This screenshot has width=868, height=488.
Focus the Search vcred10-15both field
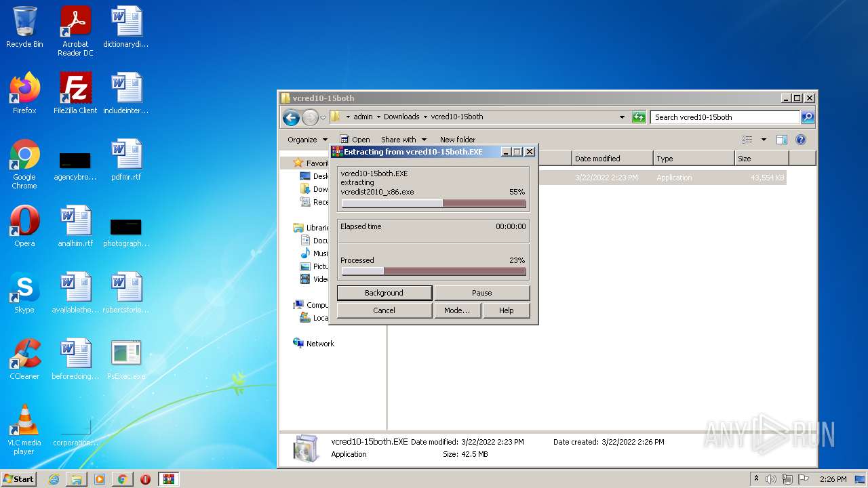coord(725,117)
